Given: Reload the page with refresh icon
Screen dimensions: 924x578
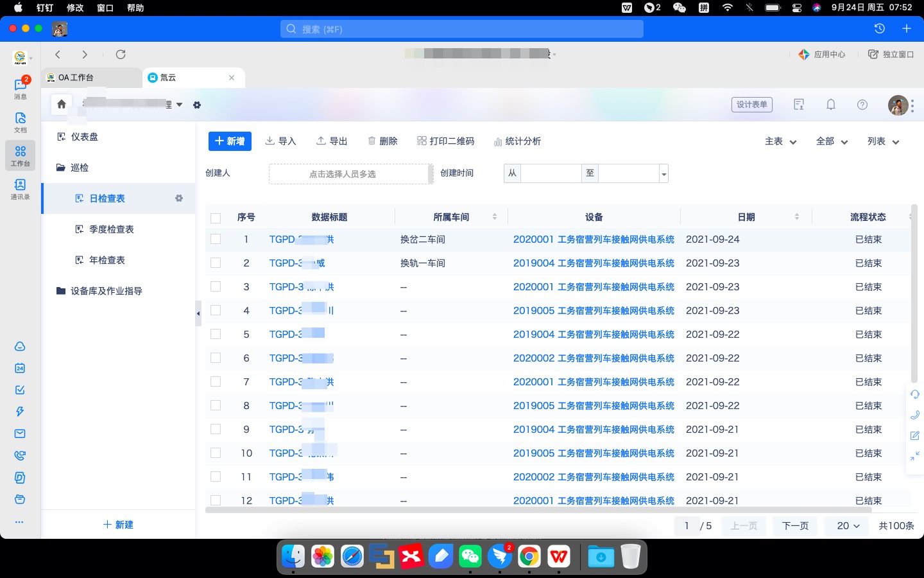Looking at the screenshot, I should [x=121, y=55].
